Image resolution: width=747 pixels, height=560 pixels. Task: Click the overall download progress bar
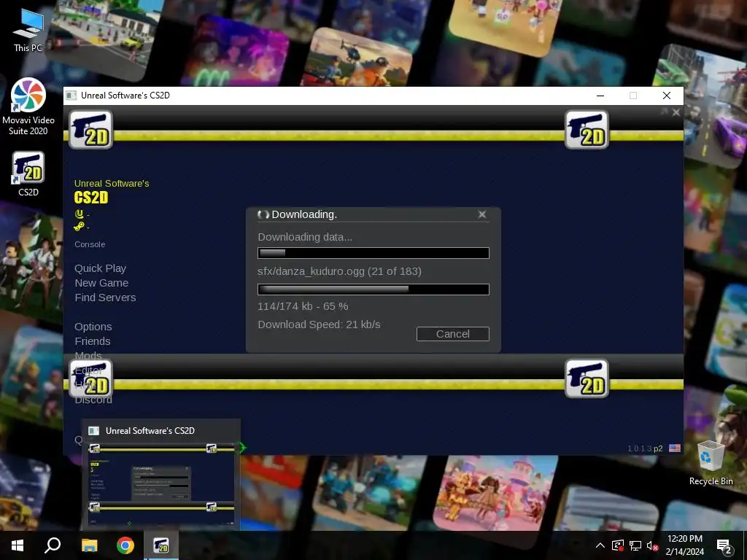point(373,253)
